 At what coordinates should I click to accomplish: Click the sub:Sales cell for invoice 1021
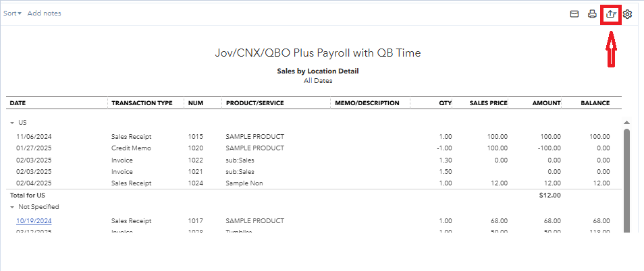pyautogui.click(x=240, y=172)
